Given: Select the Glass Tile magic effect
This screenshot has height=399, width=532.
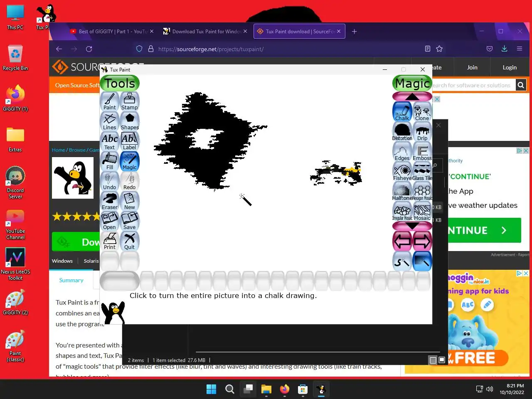Looking at the screenshot, I should coord(422,172).
